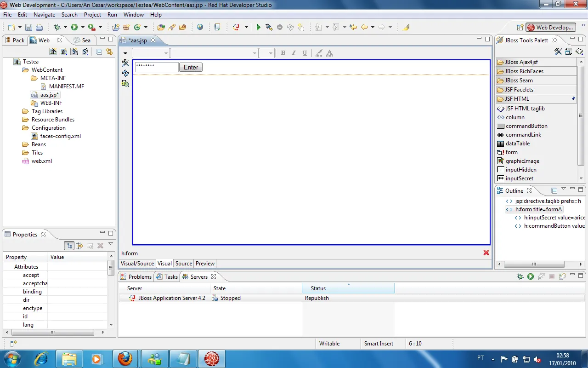Click the Open Perspective icon
Viewport: 588px width, 368px height.
point(520,28)
